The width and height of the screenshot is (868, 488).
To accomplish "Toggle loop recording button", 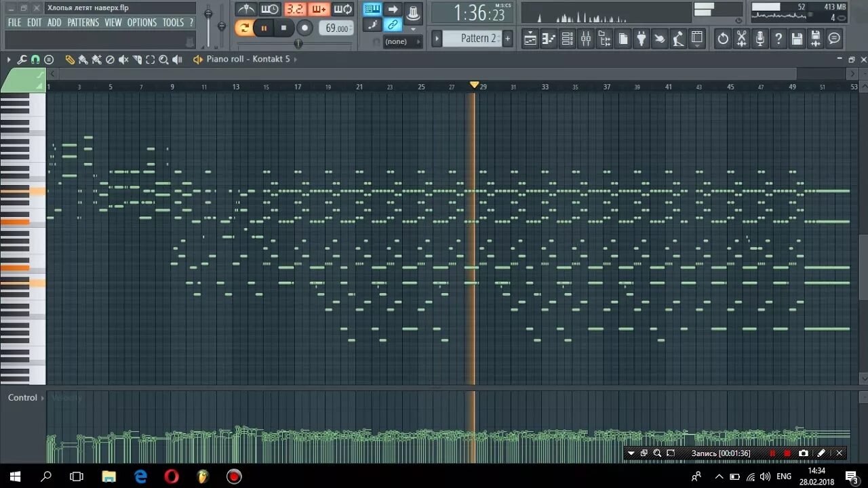I will tap(342, 9).
